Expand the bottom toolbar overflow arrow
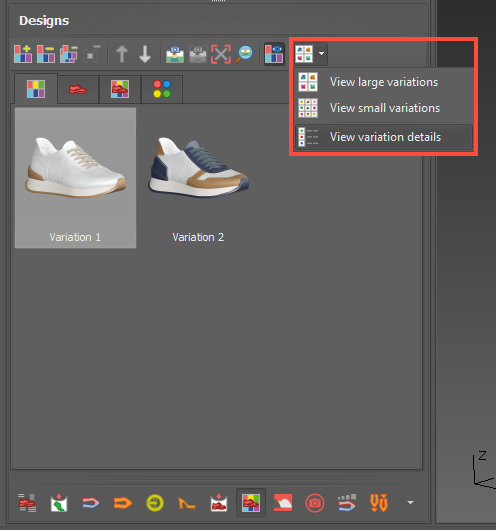Screen dimensions: 496x530 [x=410, y=503]
